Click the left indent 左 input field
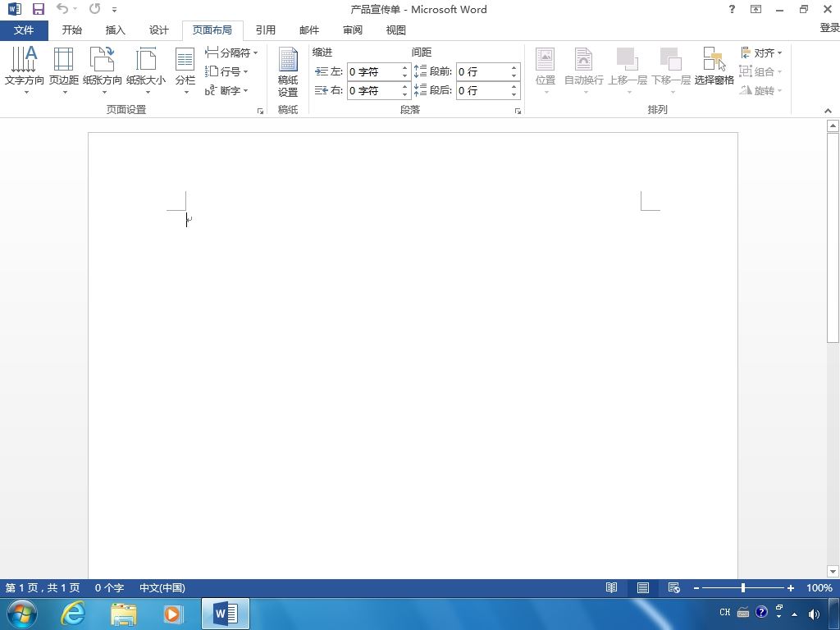The width and height of the screenshot is (840, 630). [x=373, y=71]
